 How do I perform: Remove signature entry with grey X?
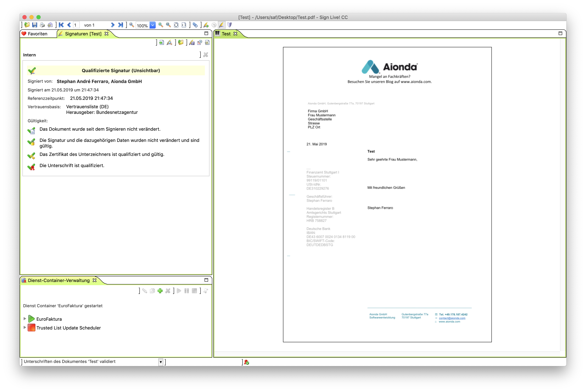[x=206, y=55]
